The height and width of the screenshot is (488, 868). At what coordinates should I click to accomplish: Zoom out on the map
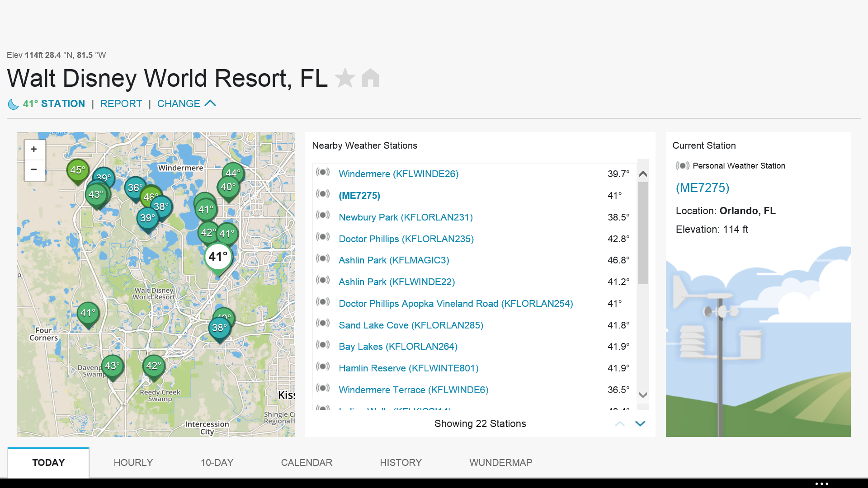tap(34, 169)
